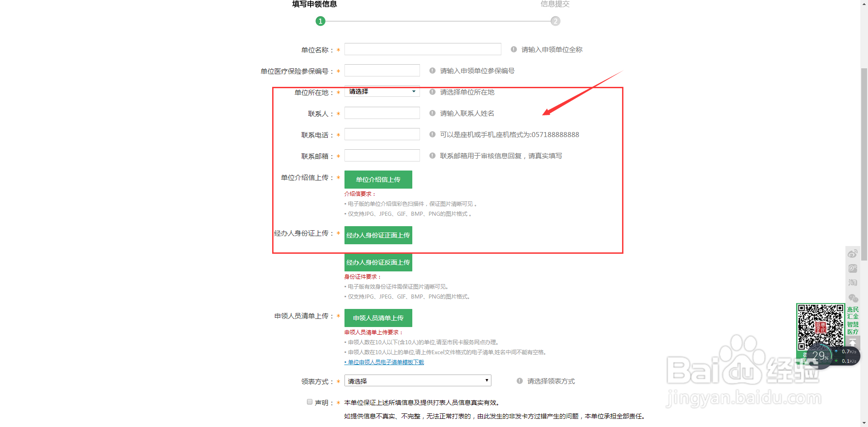Image resolution: width=868 pixels, height=427 pixels.
Task: Click the 惠民汇金智慧医疗 green label
Action: coord(853,321)
